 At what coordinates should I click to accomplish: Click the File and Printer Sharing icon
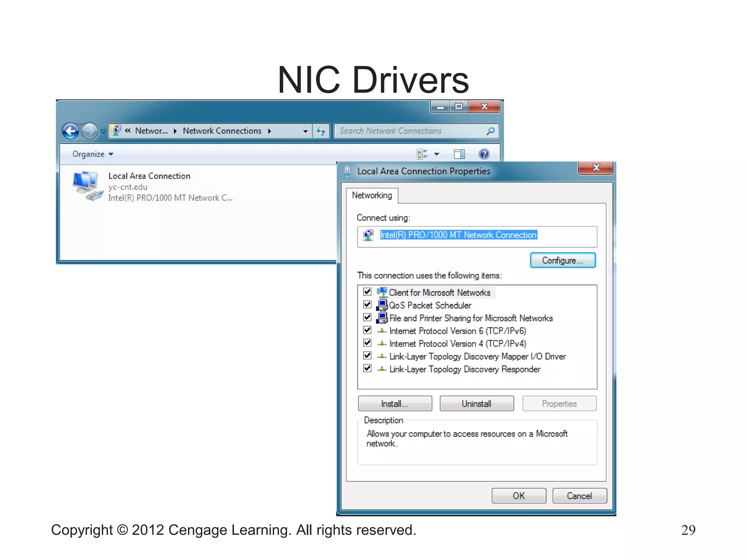click(x=382, y=318)
